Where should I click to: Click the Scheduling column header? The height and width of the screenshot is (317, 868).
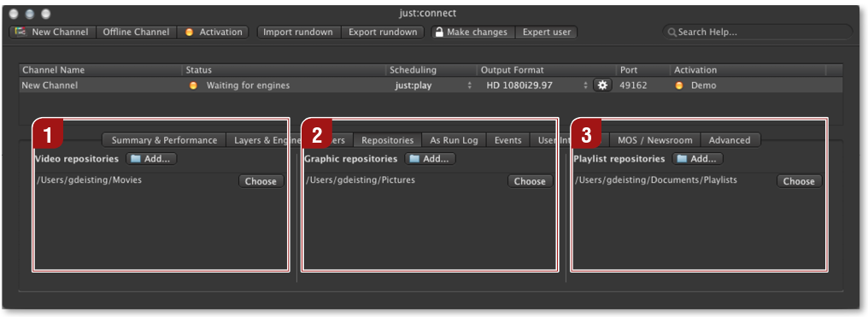(431, 70)
